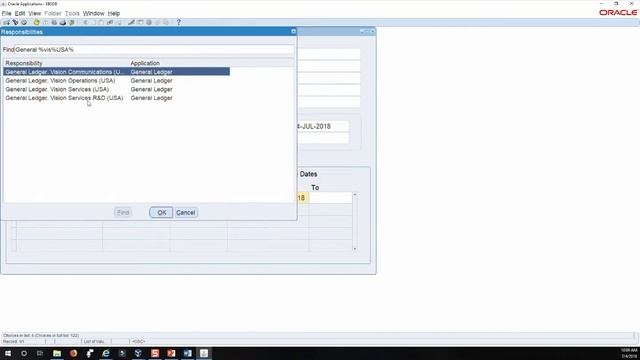Click the taskbar clock
Viewport: 640px width, 360px height.
pos(629,353)
